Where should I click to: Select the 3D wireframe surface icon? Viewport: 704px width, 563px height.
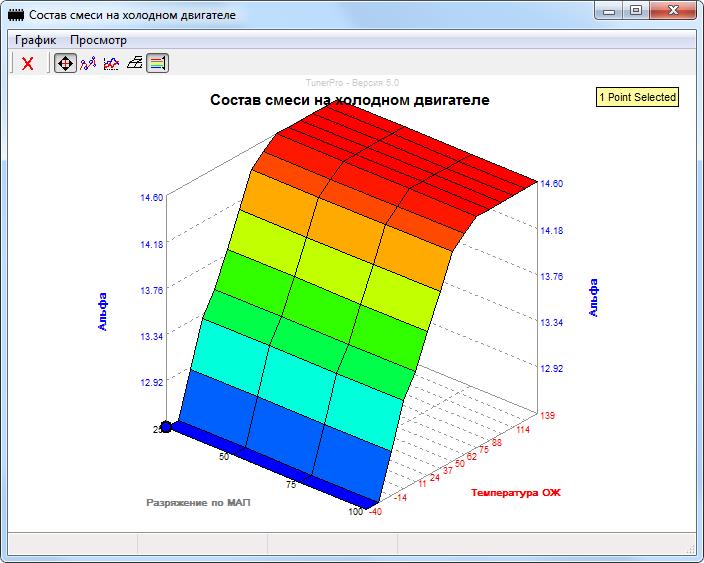pos(134,63)
